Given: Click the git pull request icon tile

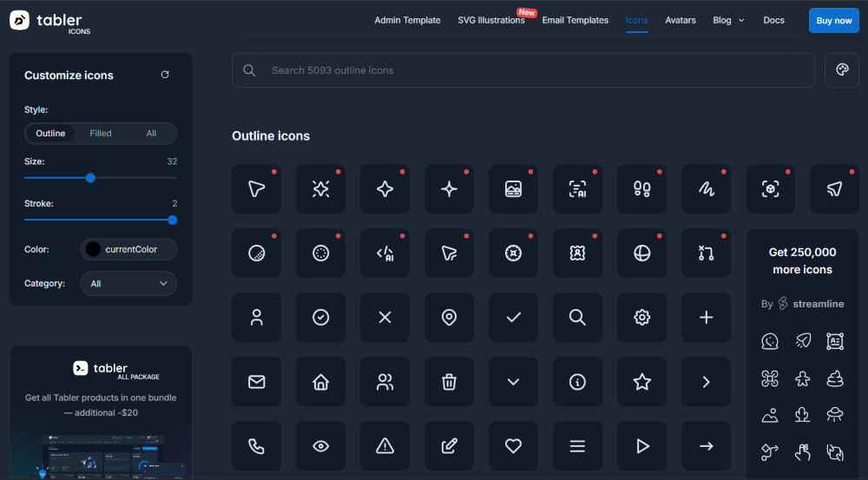Looking at the screenshot, I should [x=706, y=253].
